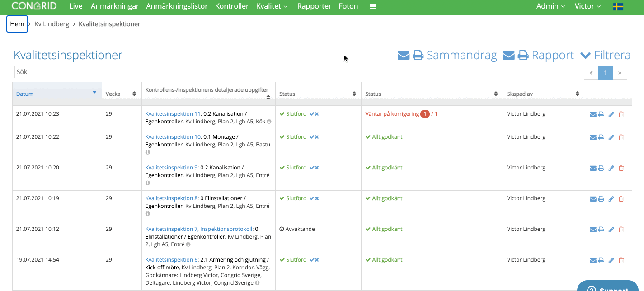Delete Kvalitetsinspektion 8 with trash icon
The width and height of the screenshot is (644, 291).
pos(621,199)
